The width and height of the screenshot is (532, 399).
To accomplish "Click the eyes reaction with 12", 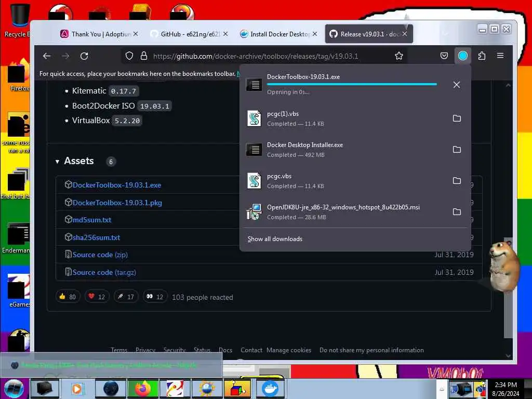I will point(155,297).
